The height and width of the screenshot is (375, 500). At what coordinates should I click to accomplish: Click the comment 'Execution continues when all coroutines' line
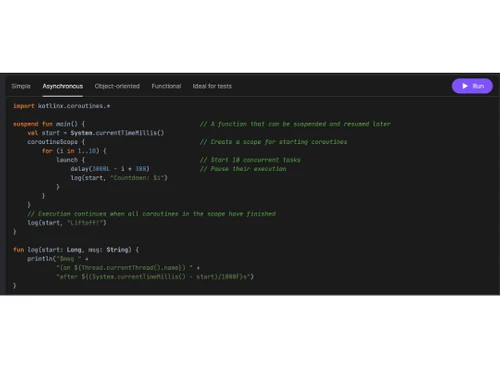(151, 214)
